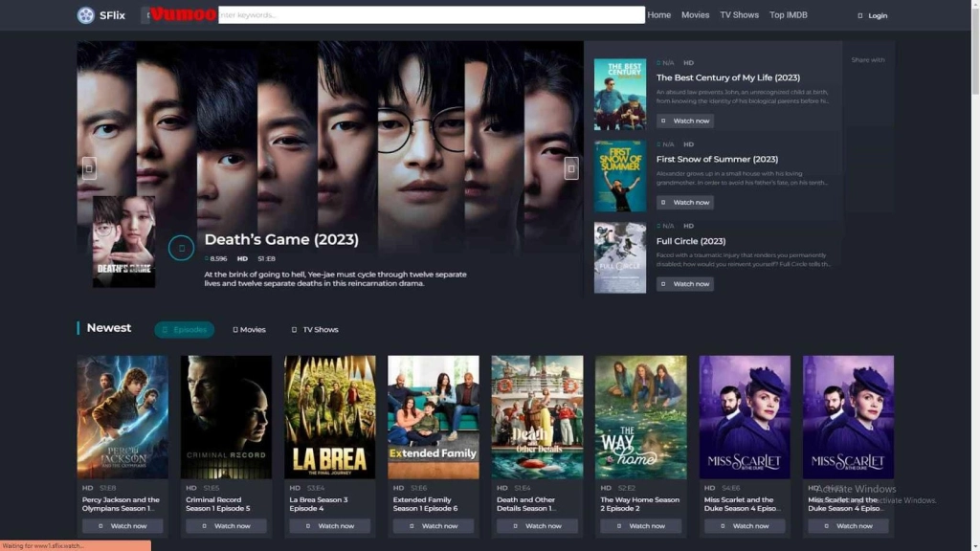980x551 pixels.
Task: Click Watch now for Full Circle (2023)
Action: coord(685,284)
